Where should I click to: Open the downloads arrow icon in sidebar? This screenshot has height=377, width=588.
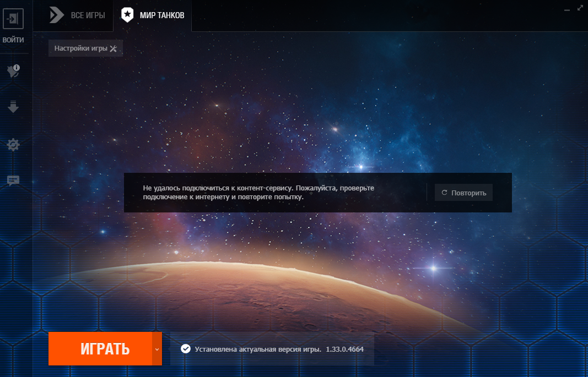click(x=13, y=107)
